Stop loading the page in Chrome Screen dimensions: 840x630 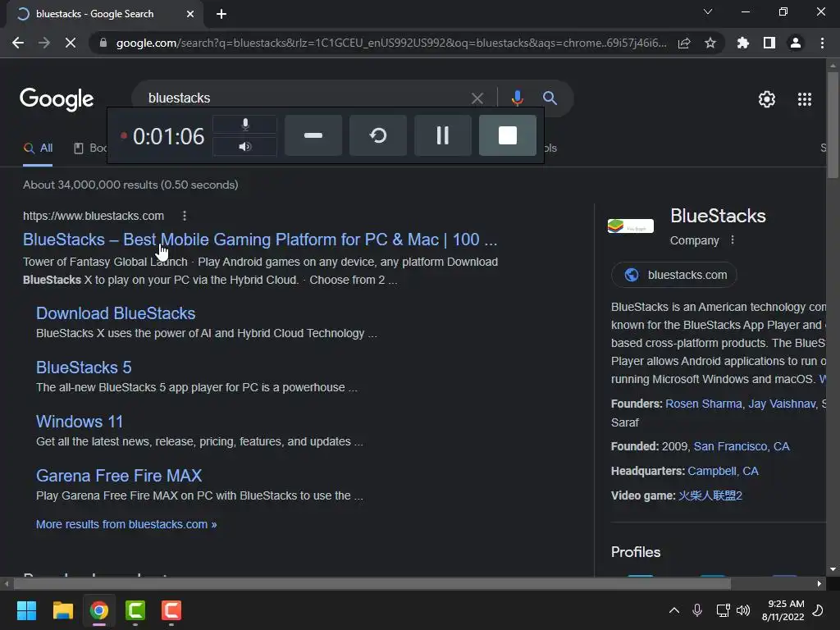(x=71, y=43)
